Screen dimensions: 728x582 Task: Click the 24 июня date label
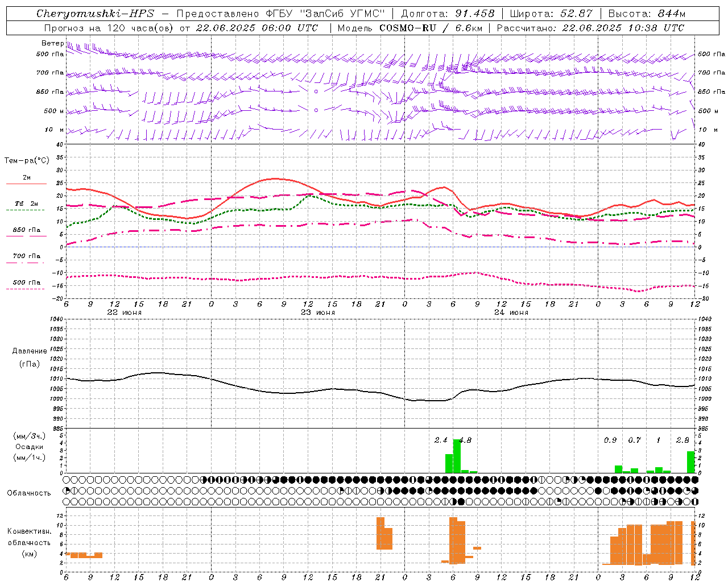click(511, 313)
